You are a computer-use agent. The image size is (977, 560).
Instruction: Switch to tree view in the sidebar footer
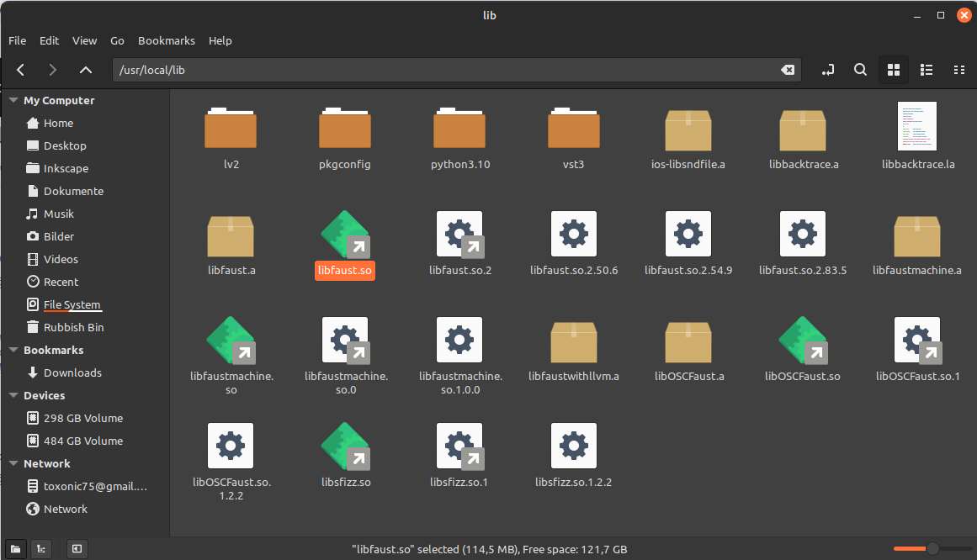(x=40, y=548)
